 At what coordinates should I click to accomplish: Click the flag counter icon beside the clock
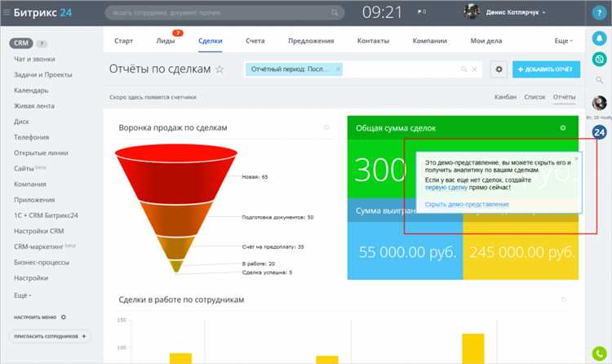[x=422, y=12]
